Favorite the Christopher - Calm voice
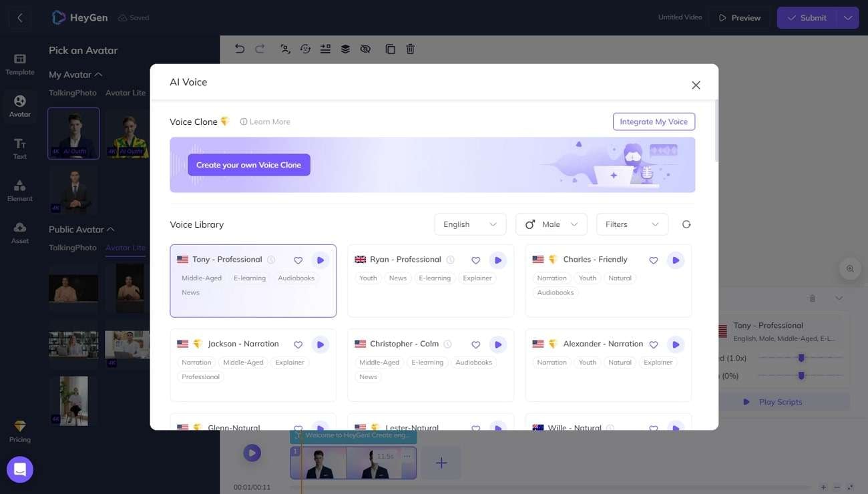Viewport: 868px width, 494px height. (476, 344)
